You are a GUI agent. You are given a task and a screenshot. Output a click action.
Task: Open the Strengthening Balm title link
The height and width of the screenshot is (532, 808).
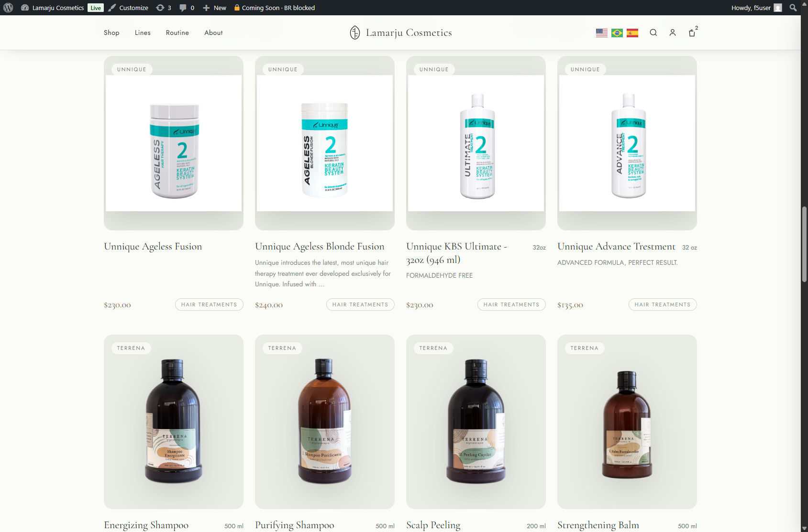click(598, 525)
